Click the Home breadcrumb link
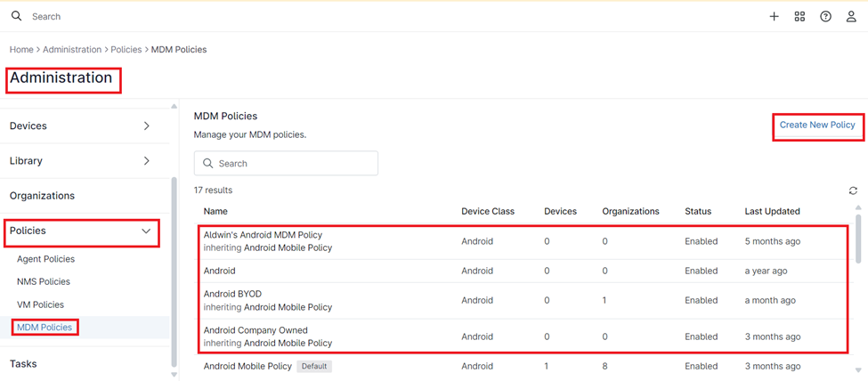Viewport: 868px width, 381px height. 21,50
